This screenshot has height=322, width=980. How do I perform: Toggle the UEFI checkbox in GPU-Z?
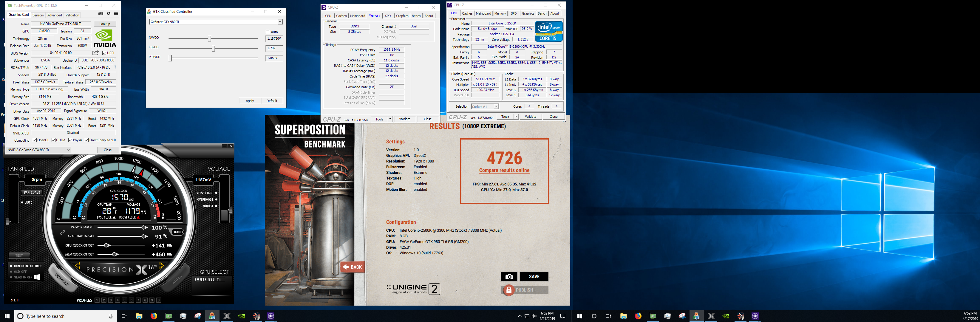[104, 53]
